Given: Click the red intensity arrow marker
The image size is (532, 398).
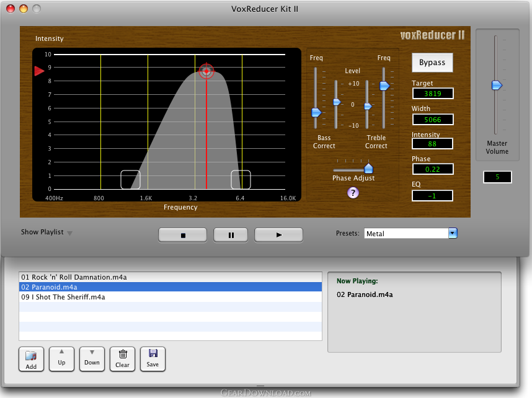Looking at the screenshot, I should [x=39, y=71].
